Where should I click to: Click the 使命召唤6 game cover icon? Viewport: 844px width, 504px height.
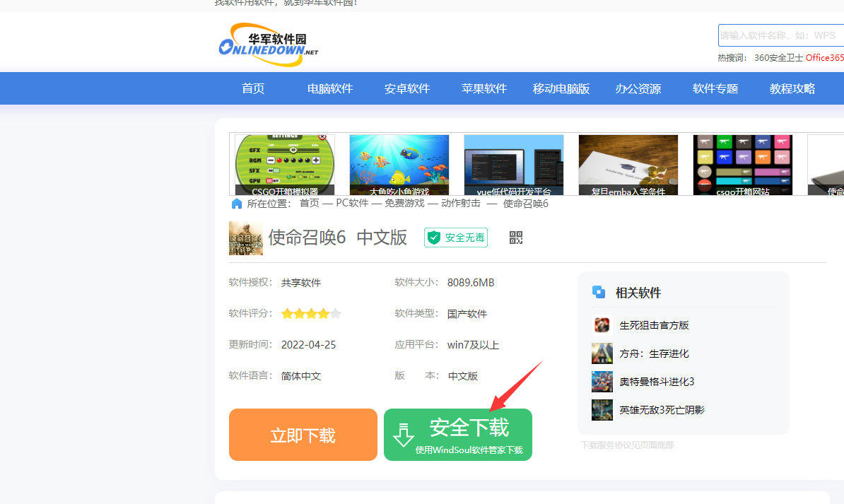point(245,238)
